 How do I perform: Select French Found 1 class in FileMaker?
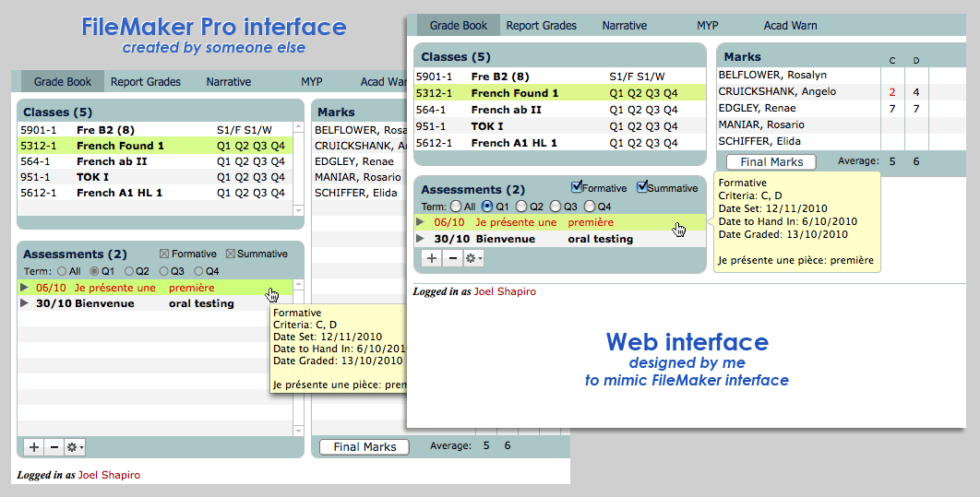tap(155, 146)
